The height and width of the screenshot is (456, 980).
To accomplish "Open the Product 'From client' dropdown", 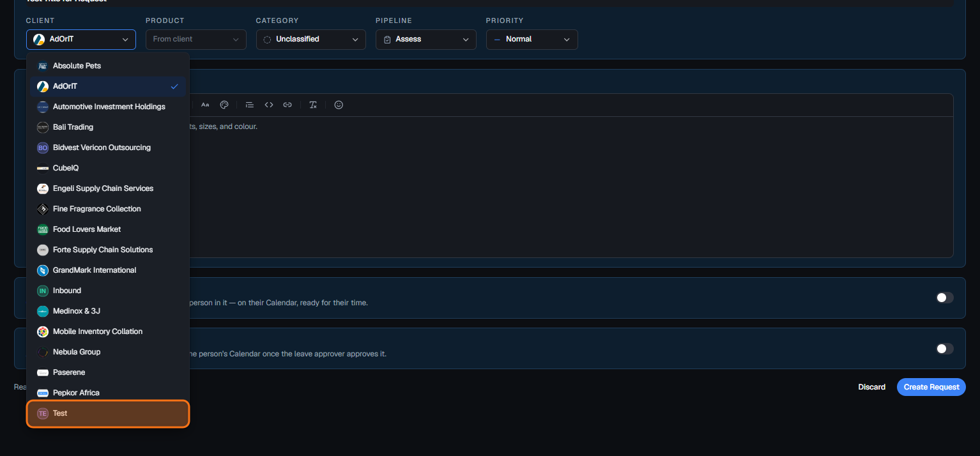I will (x=196, y=40).
